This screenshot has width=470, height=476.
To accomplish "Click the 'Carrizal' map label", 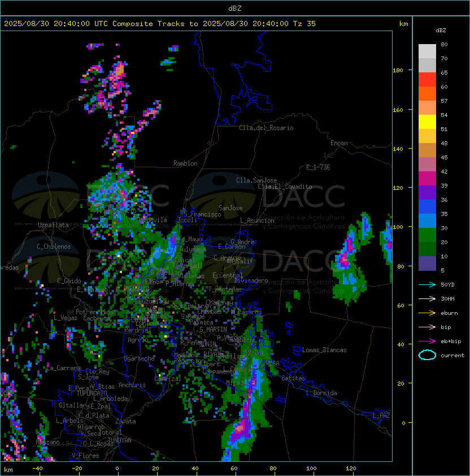I will click(168, 379).
